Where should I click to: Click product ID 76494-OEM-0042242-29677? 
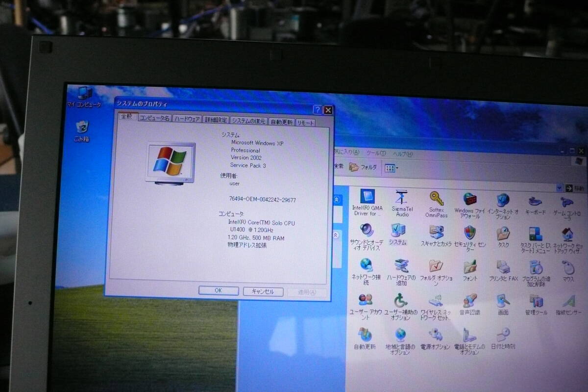pyautogui.click(x=262, y=200)
